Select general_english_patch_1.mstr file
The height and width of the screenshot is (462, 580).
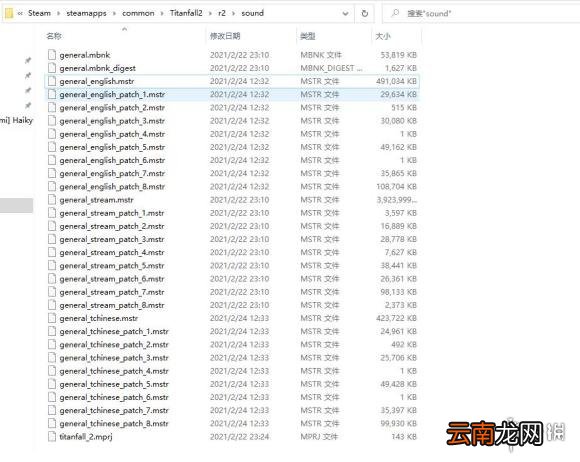click(x=232, y=95)
